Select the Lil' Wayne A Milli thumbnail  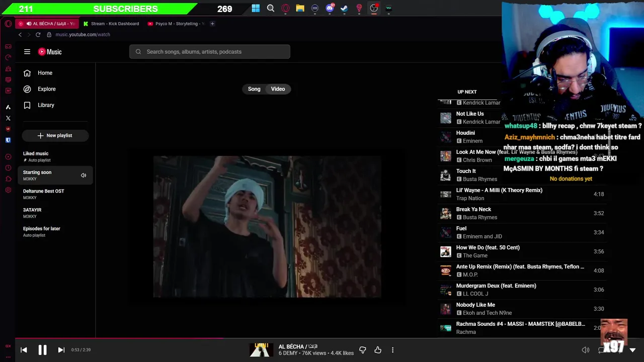[x=446, y=194]
